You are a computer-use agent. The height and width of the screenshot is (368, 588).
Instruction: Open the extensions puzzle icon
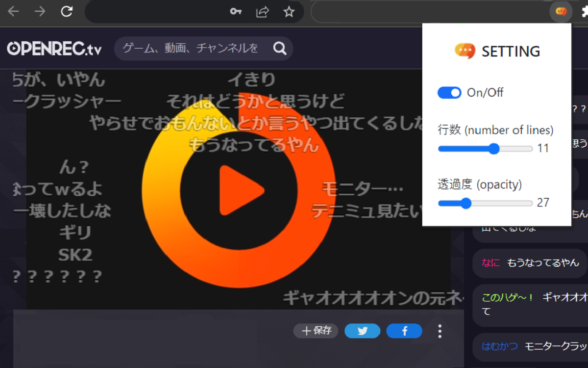584,11
